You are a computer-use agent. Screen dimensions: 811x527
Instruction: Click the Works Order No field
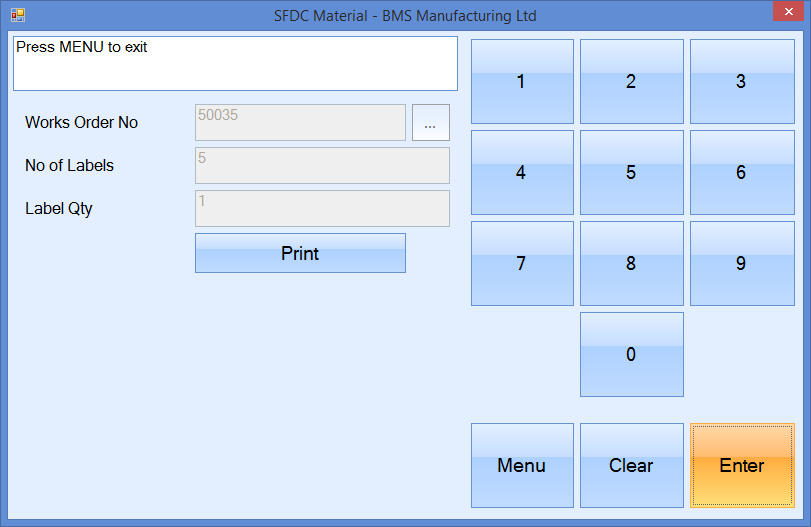point(300,123)
